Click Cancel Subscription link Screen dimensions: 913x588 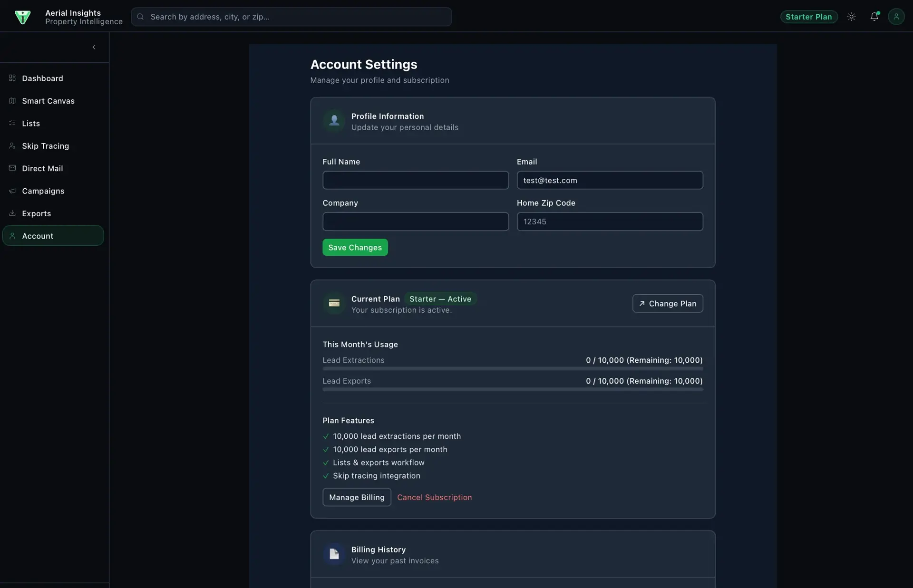pos(434,497)
